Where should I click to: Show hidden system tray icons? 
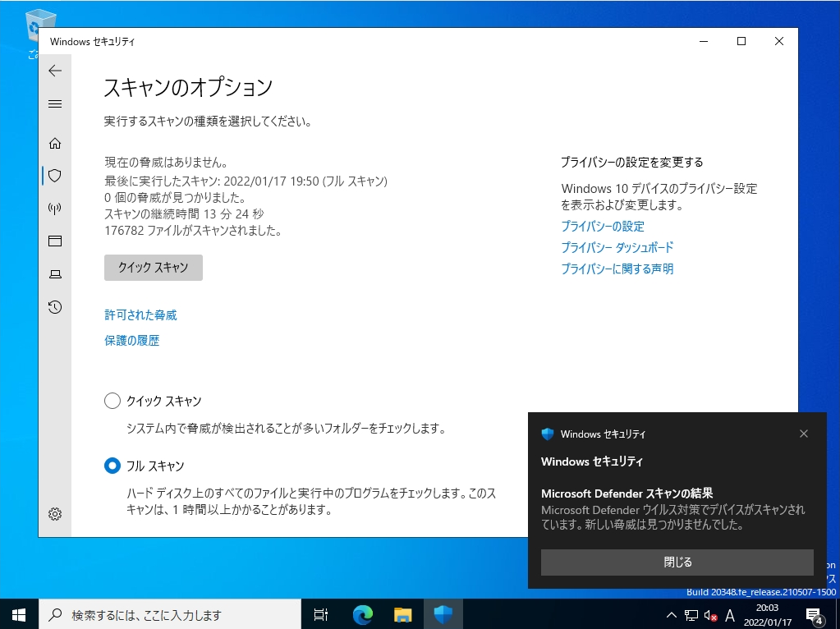click(671, 615)
